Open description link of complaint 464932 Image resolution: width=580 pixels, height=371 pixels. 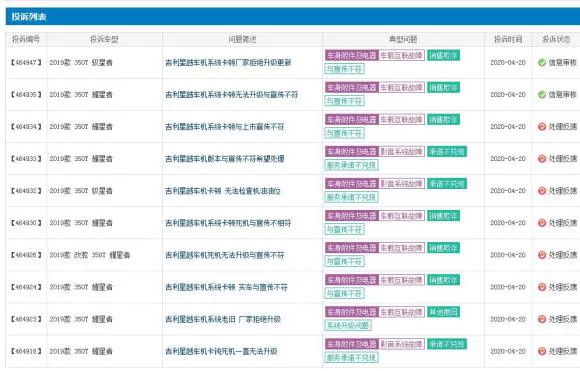[x=223, y=191]
